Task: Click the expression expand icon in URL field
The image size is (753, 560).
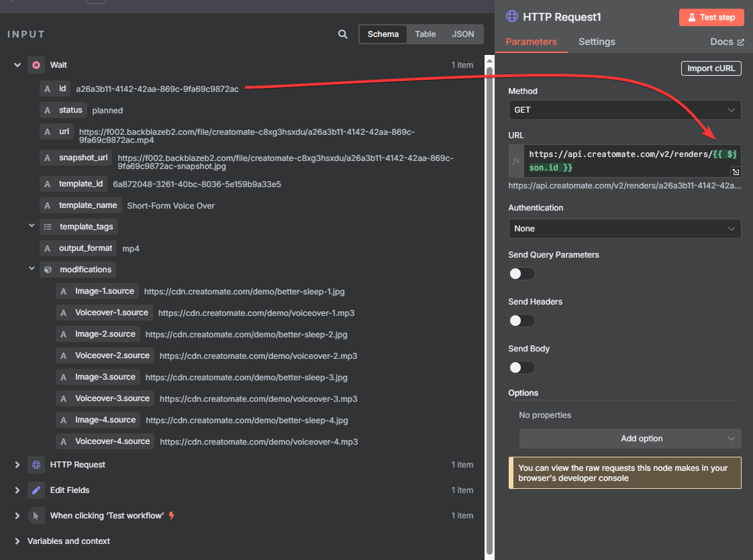Action: click(x=735, y=172)
